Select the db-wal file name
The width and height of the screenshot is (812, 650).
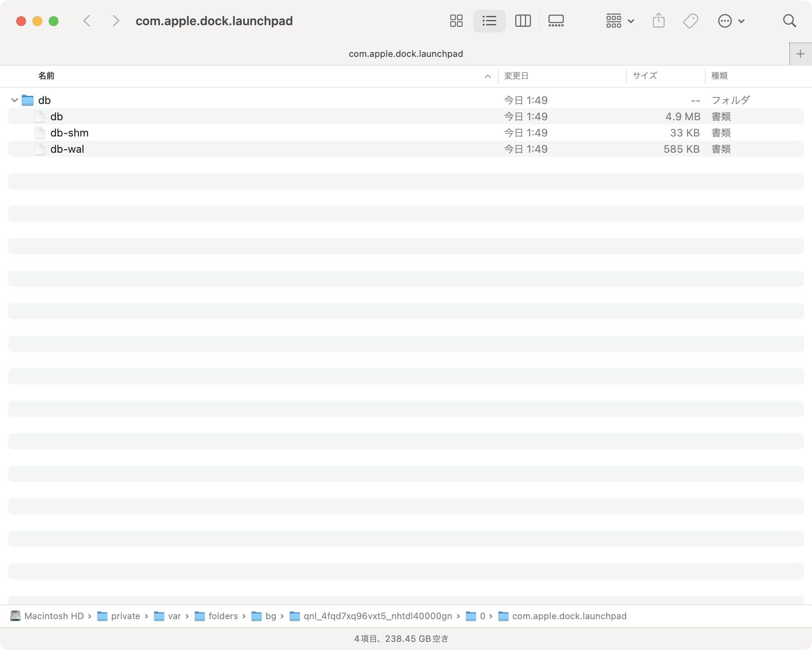(67, 149)
